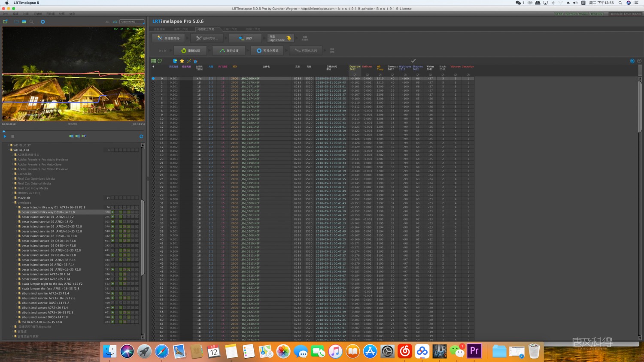Click the 重新加载 button
The height and width of the screenshot is (362, 644).
(x=191, y=51)
